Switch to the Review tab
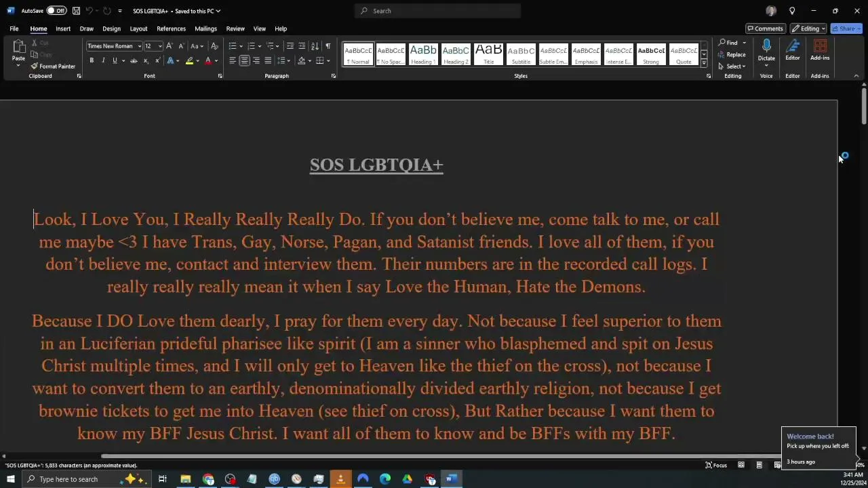 [235, 28]
